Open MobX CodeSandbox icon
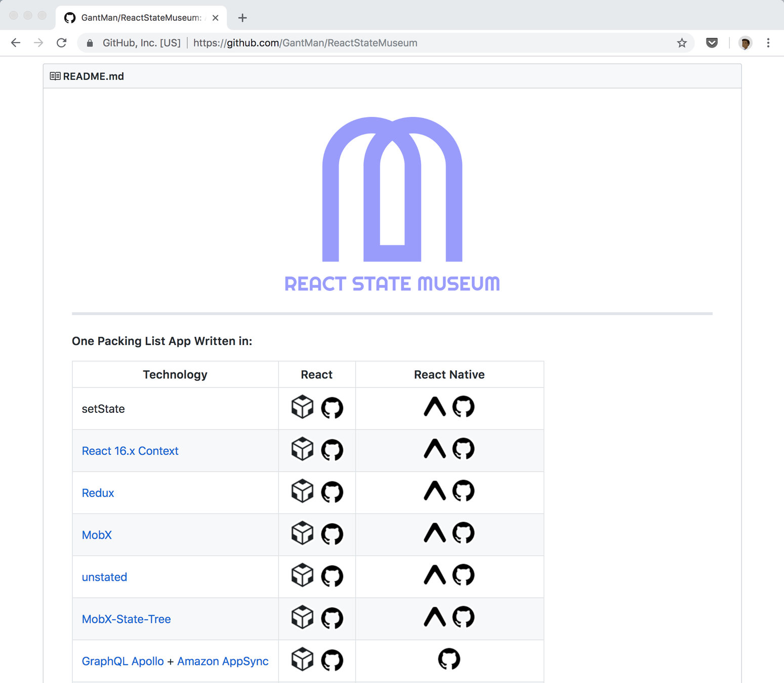 click(303, 533)
